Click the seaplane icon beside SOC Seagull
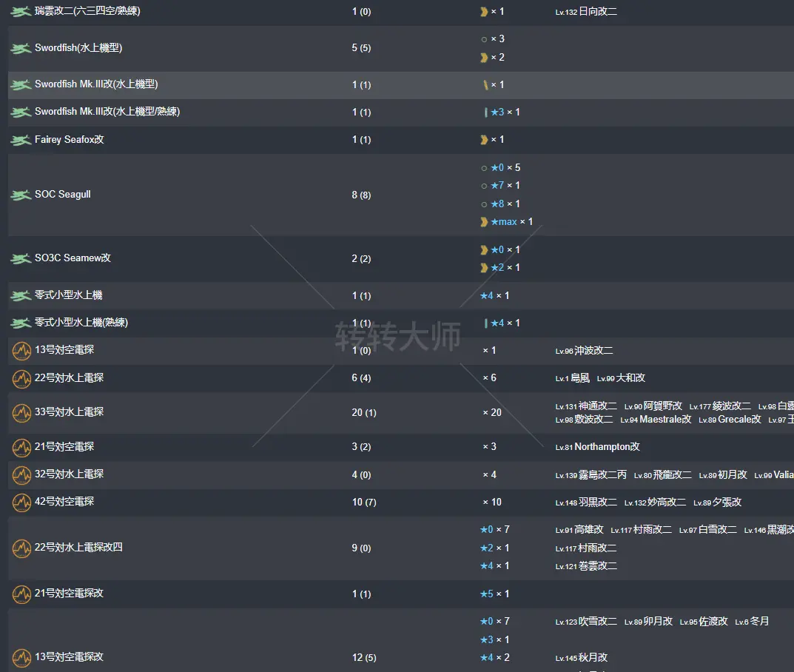The width and height of the screenshot is (794, 672). 21,195
